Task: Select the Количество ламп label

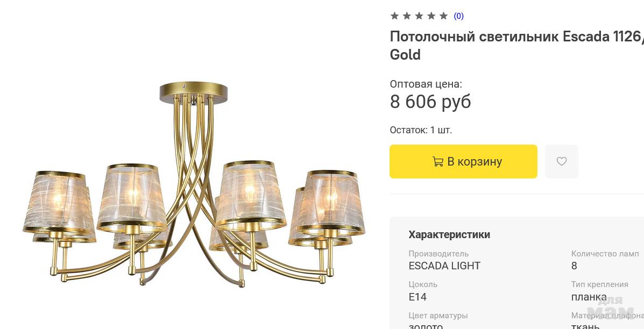Action: tap(605, 254)
